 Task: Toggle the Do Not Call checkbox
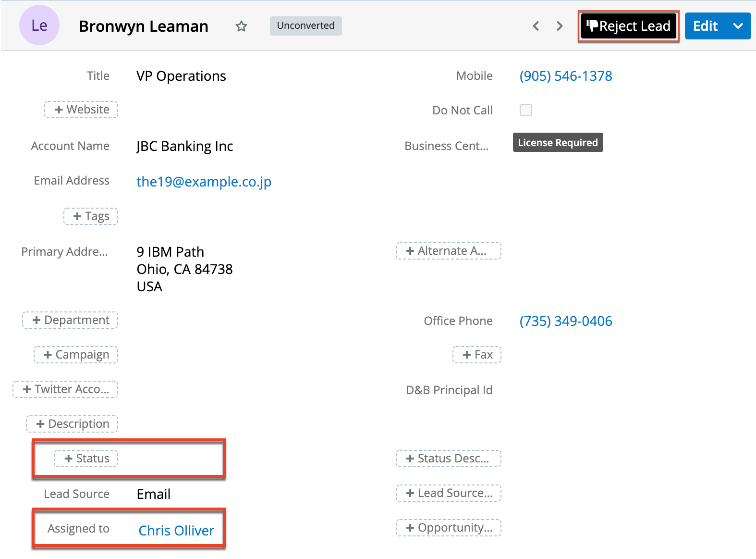coord(526,110)
